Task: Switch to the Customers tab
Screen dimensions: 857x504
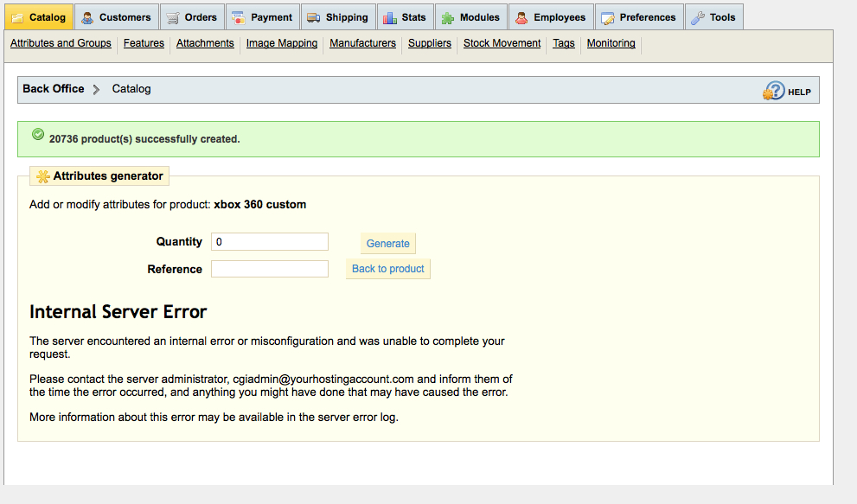Action: coord(117,17)
